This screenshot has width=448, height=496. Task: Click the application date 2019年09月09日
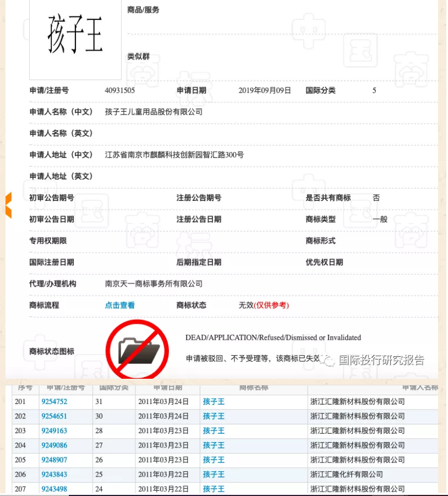(x=265, y=90)
